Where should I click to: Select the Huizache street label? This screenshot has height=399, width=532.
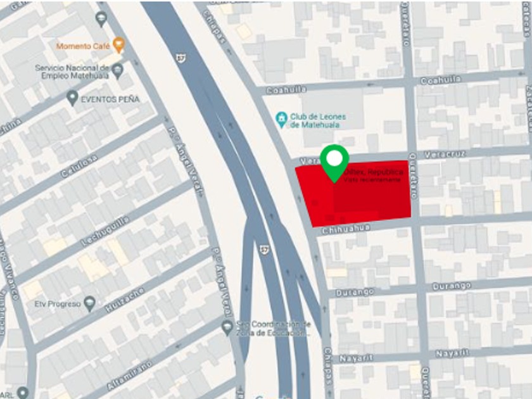[125, 300]
